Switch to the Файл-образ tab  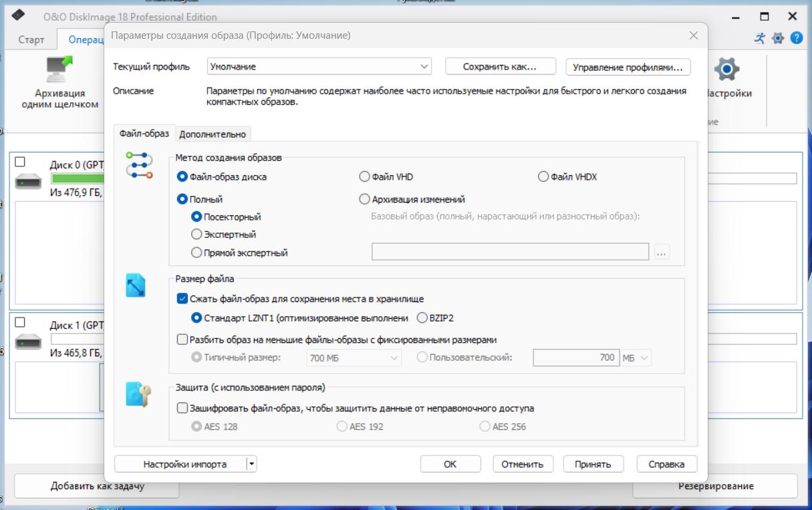(144, 134)
